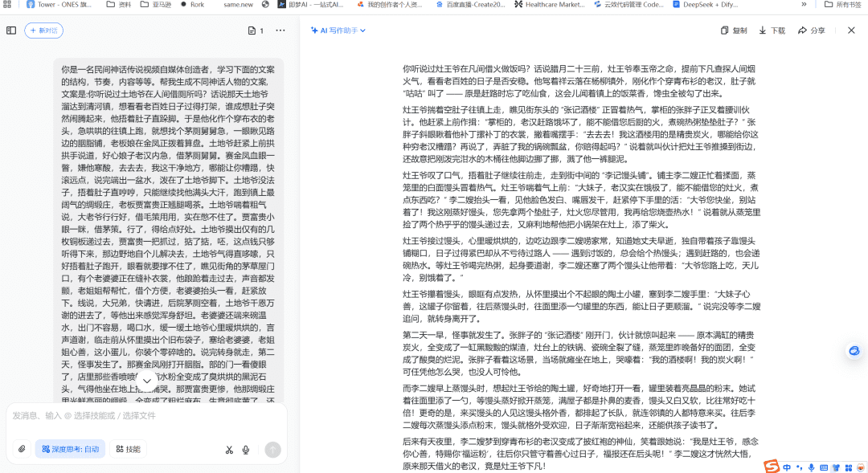868x473 pixels.
Task: Open the browser apps grid icon
Action: click(x=7, y=5)
